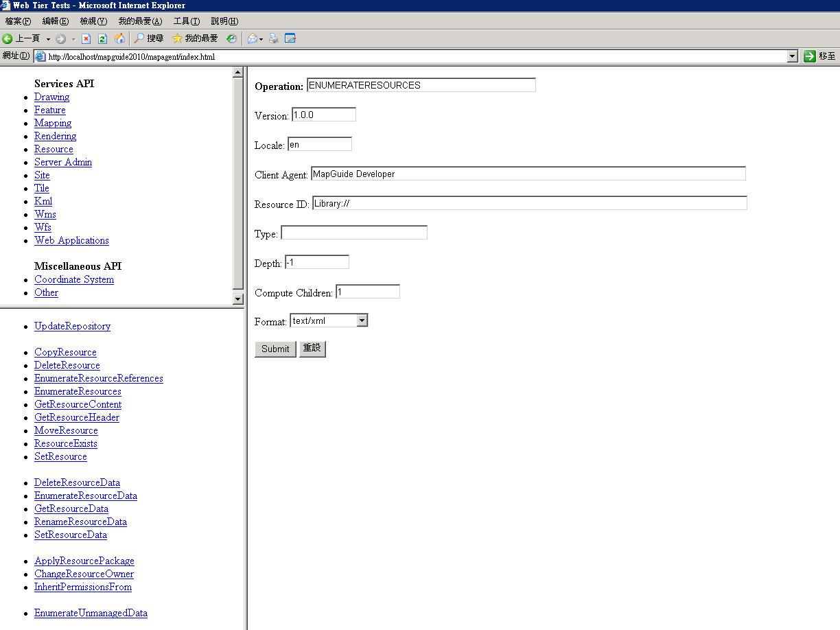Click the History clock icon

coord(231,38)
